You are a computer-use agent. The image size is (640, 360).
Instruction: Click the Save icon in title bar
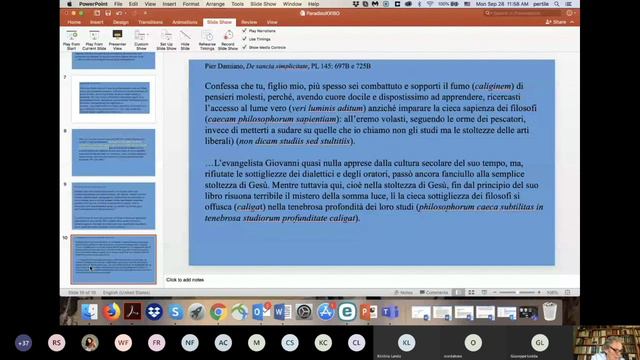click(108, 13)
